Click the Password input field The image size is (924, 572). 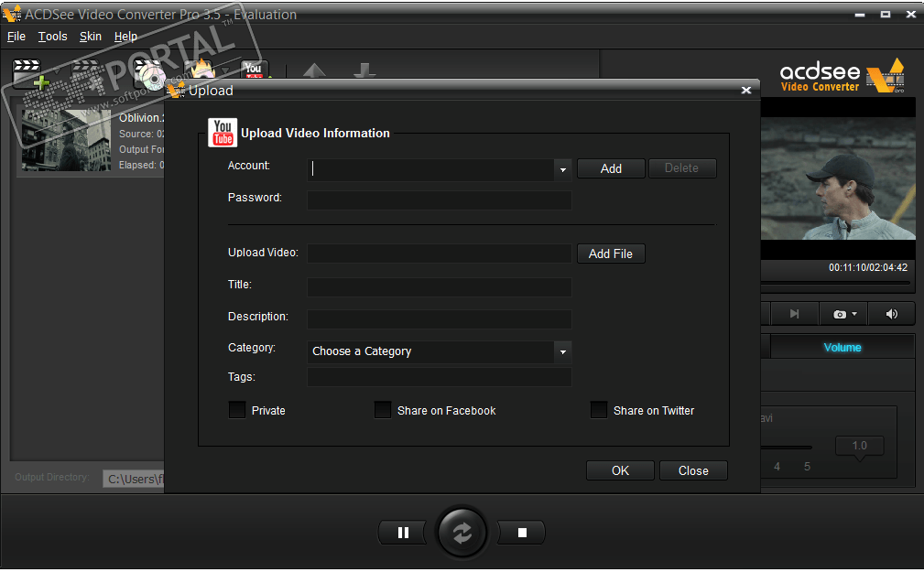tap(439, 200)
